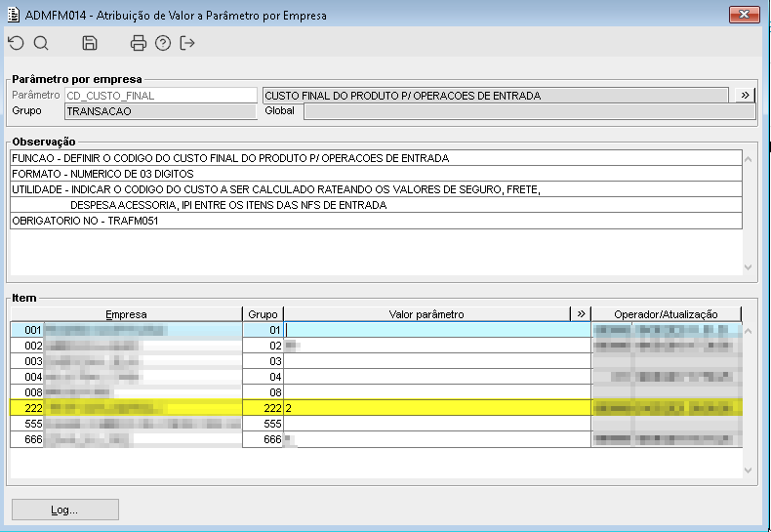Click the Grupo column header in Item table
This screenshot has height=532, width=771.
coord(263,314)
